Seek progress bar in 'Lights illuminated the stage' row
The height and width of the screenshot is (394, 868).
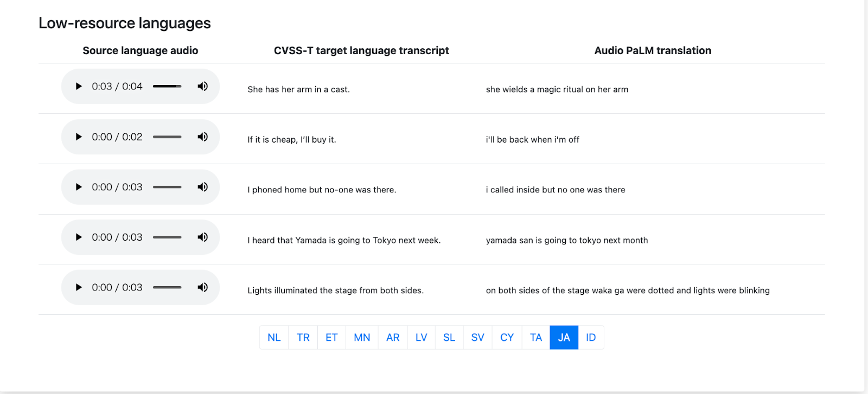tap(167, 287)
